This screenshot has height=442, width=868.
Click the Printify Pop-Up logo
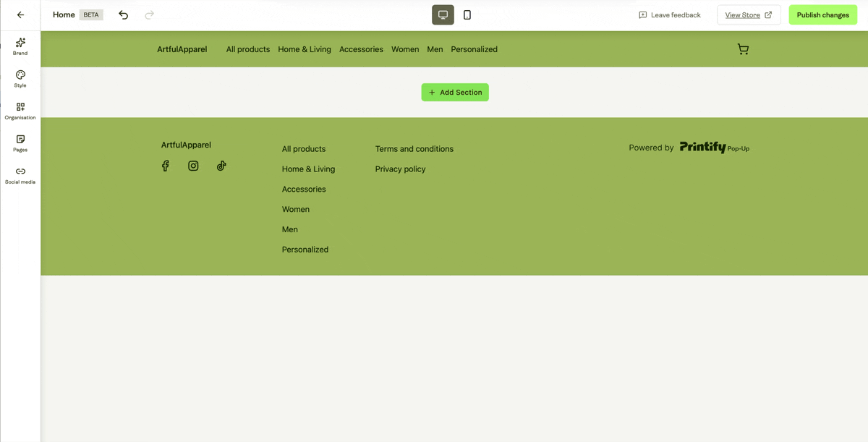pos(715,148)
